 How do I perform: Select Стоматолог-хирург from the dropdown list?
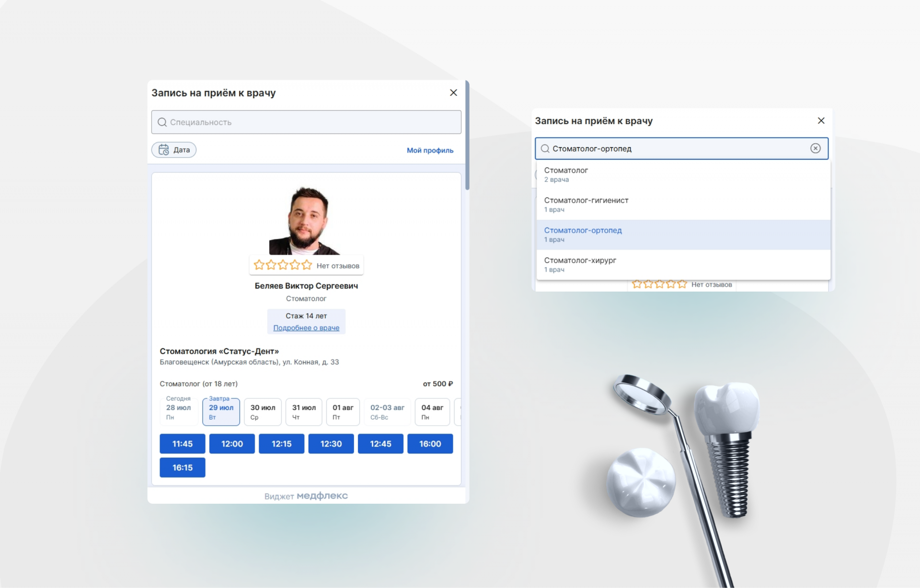683,265
